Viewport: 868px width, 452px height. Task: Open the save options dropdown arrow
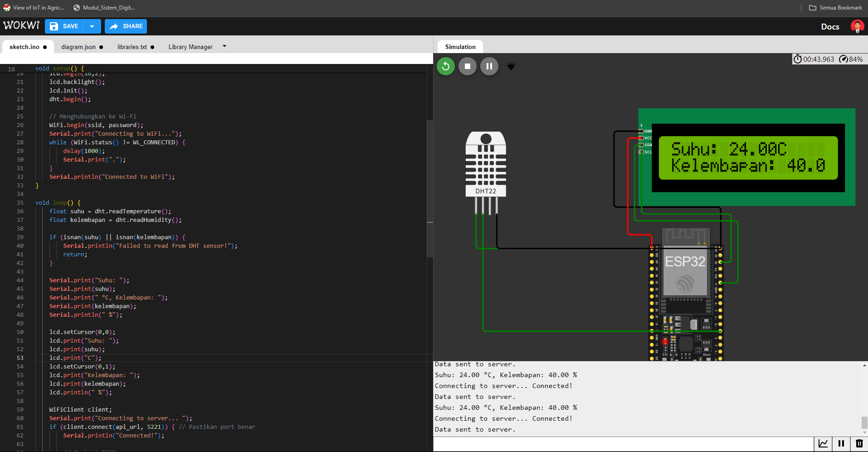[93, 26]
